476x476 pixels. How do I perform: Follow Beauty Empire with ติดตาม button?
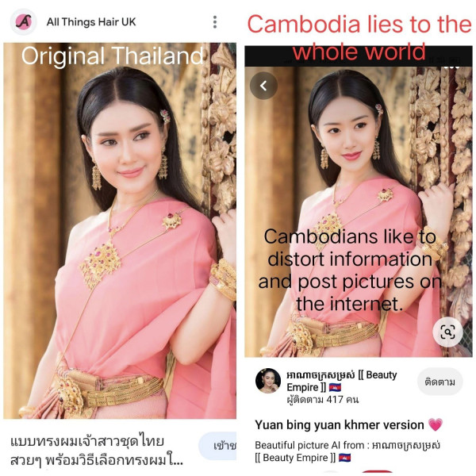coord(440,382)
